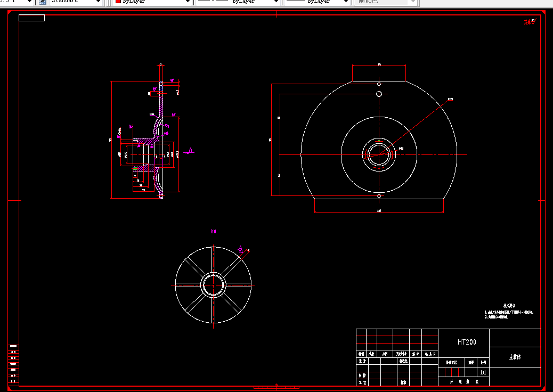Select the 技术要求 heading text
This screenshot has width=553, height=392.
509,306
